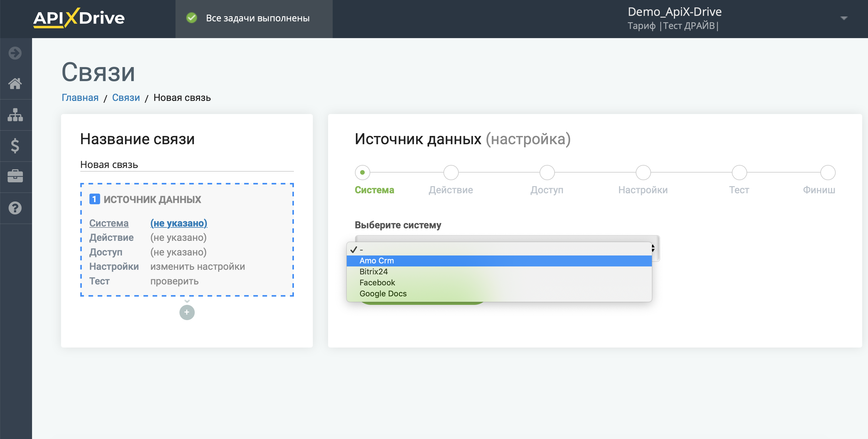Viewport: 868px width, 439px height.
Task: Click the green tasks-completed checkmark icon
Action: (x=192, y=18)
